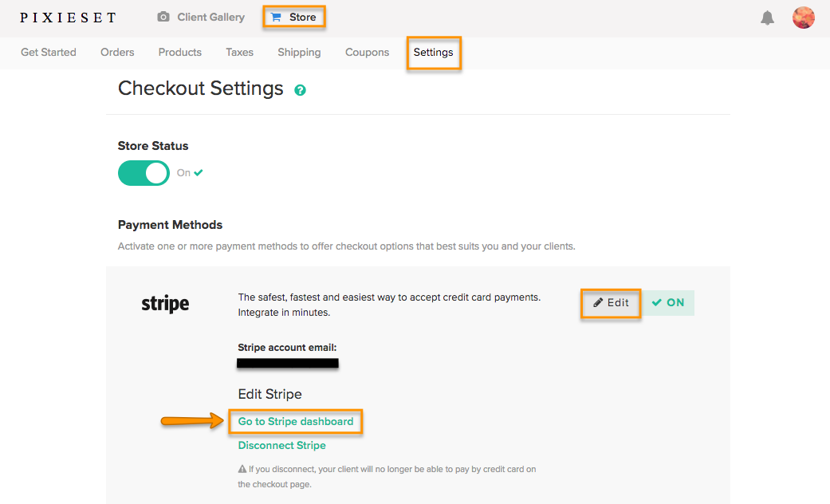Click the Edit Stripe heading text
Viewport: 830px width, 504px height.
coord(270,395)
